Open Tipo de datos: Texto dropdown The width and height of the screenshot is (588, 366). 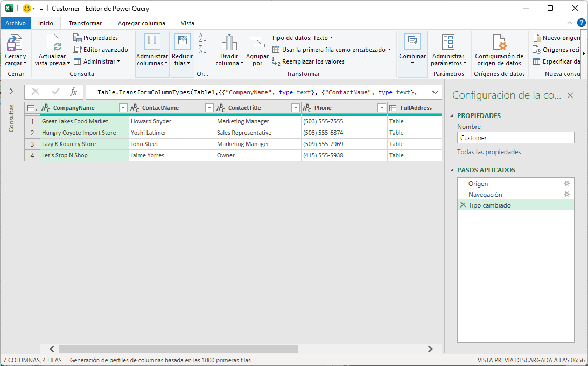coord(302,38)
